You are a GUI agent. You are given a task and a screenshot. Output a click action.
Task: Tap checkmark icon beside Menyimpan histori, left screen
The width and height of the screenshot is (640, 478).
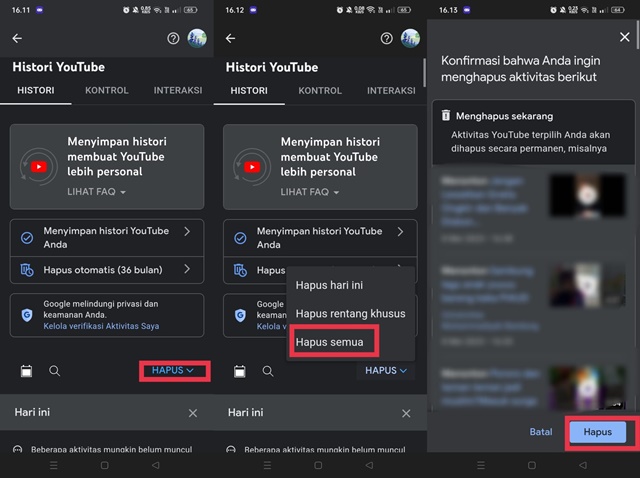27,238
